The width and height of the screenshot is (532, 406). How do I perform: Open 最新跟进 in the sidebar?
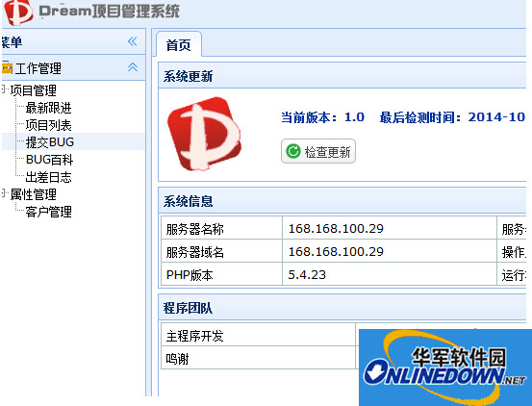pyautogui.click(x=48, y=108)
